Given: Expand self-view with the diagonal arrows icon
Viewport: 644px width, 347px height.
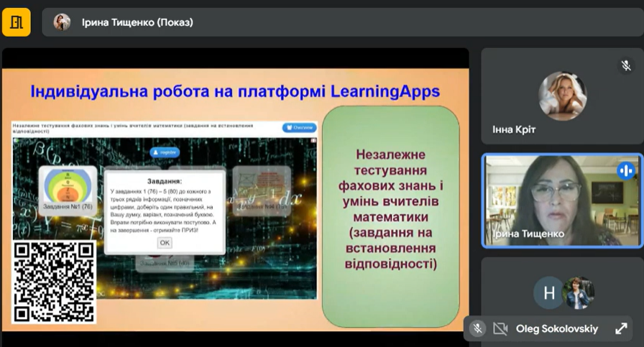Looking at the screenshot, I should tap(621, 328).
